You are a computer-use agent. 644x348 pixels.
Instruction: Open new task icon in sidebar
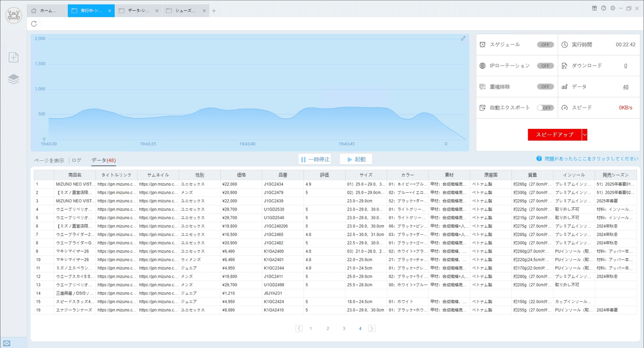point(13,57)
